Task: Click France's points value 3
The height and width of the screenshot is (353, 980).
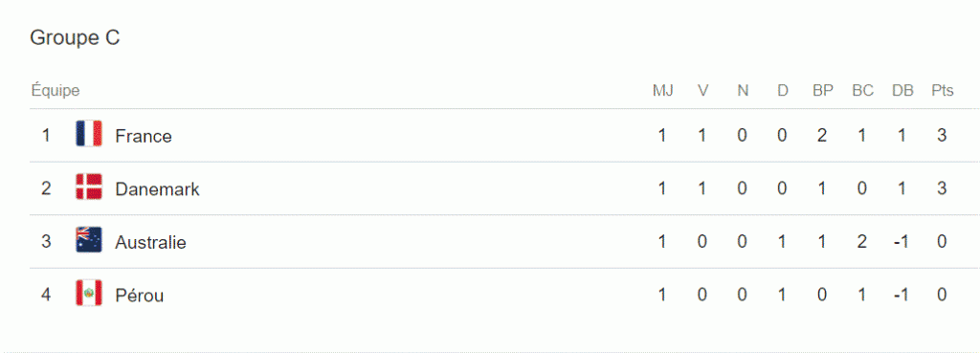Action: [x=942, y=135]
